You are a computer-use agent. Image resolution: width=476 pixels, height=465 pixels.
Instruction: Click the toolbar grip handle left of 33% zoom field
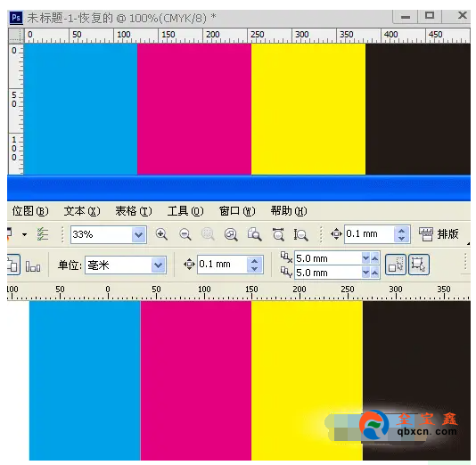62,234
